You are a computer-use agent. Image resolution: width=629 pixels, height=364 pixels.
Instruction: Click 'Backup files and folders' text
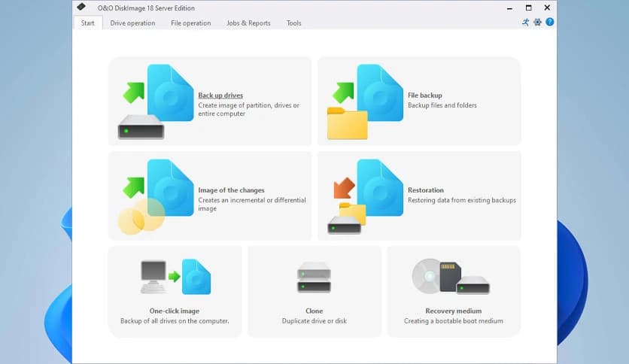pos(442,105)
